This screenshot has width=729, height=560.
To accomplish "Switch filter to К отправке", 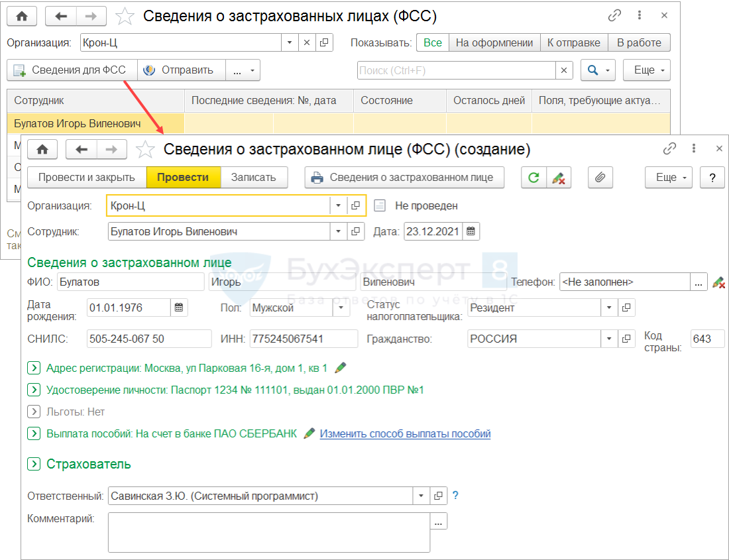I will pos(574,43).
